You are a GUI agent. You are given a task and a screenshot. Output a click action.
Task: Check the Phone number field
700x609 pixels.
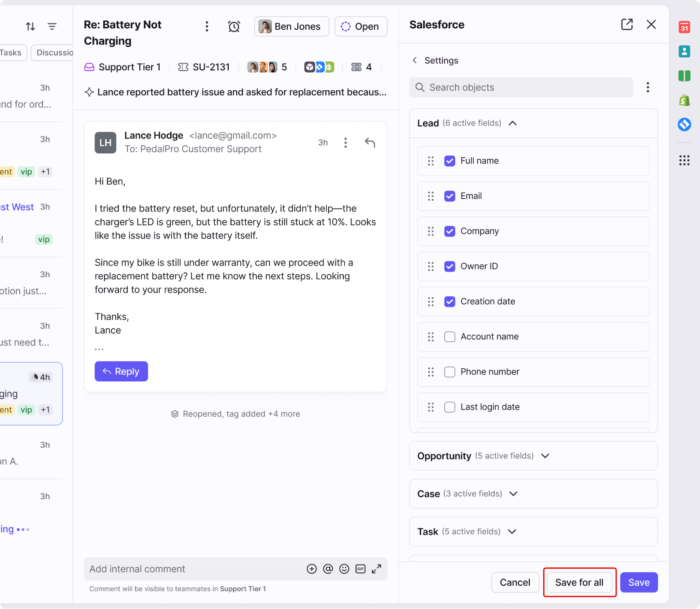[x=450, y=372]
